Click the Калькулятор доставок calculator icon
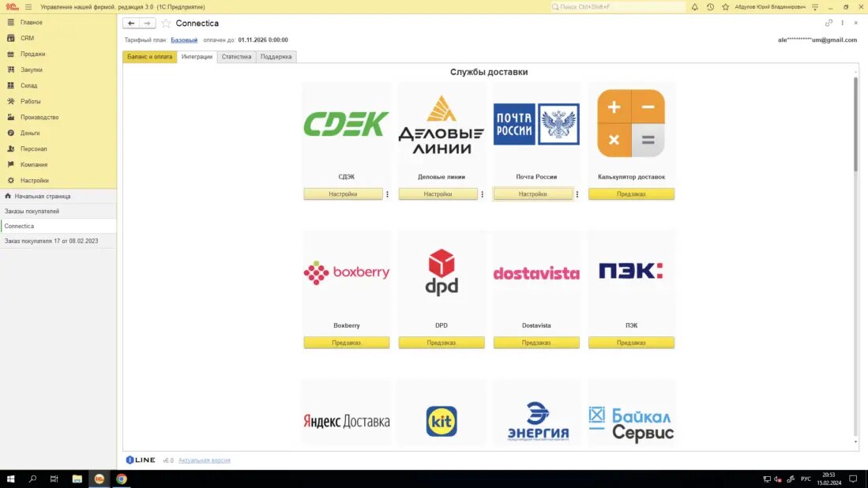 (x=631, y=123)
